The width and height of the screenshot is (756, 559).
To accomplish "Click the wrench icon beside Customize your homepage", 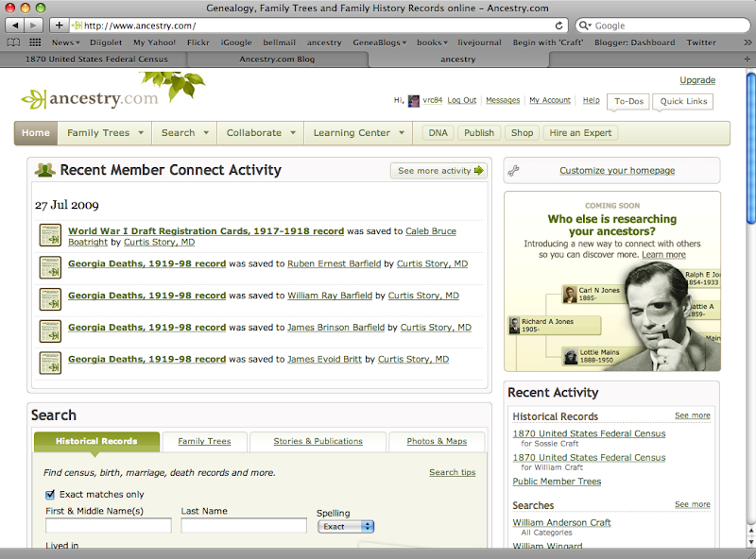I will point(513,170).
